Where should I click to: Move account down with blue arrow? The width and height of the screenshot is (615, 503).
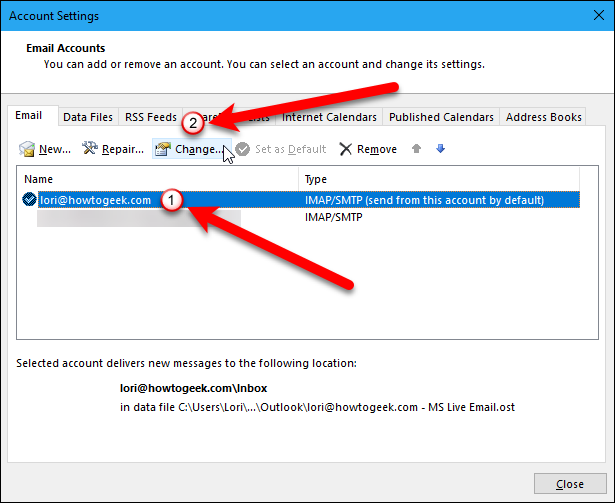[440, 148]
